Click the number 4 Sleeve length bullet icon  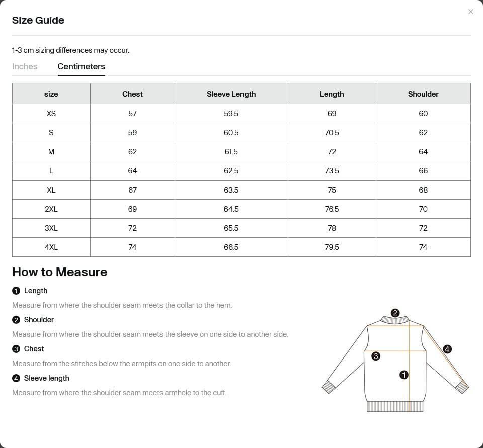[16, 378]
